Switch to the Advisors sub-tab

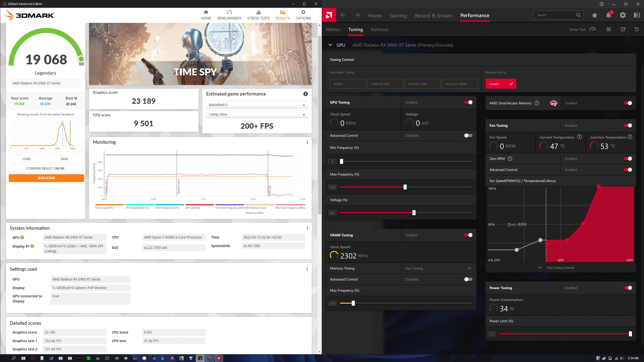click(x=379, y=29)
